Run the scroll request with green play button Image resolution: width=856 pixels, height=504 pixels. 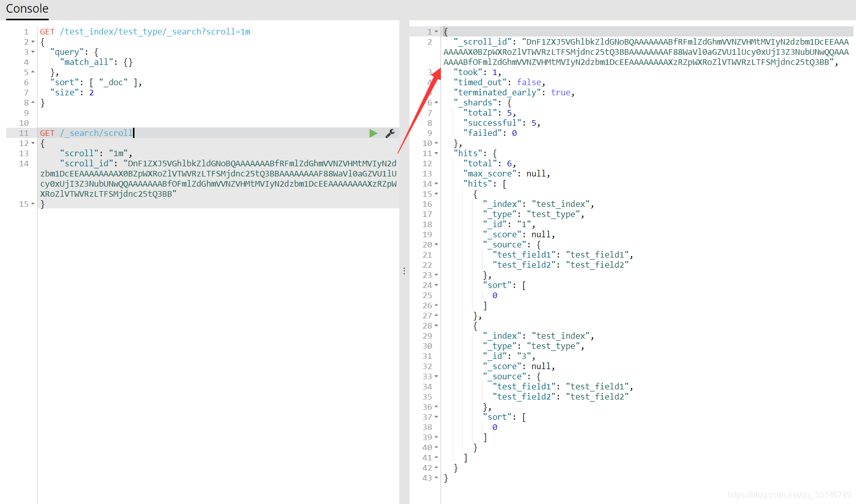(373, 133)
